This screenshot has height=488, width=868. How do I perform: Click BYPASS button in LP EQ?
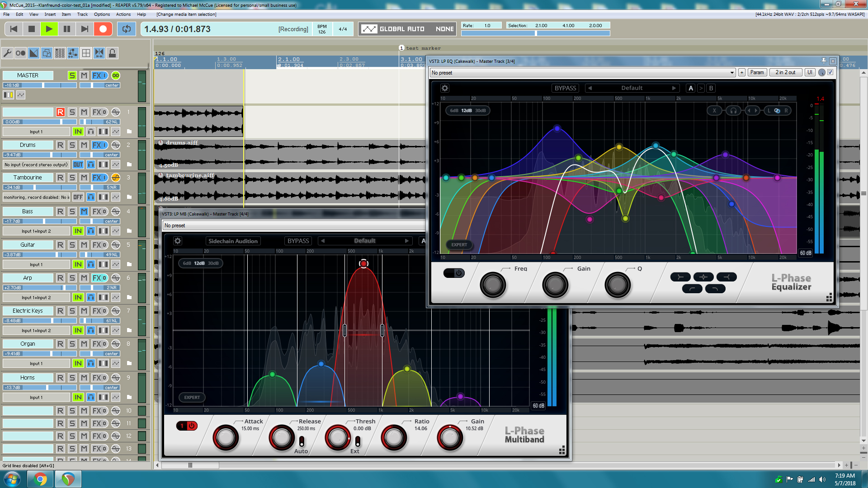[565, 88]
